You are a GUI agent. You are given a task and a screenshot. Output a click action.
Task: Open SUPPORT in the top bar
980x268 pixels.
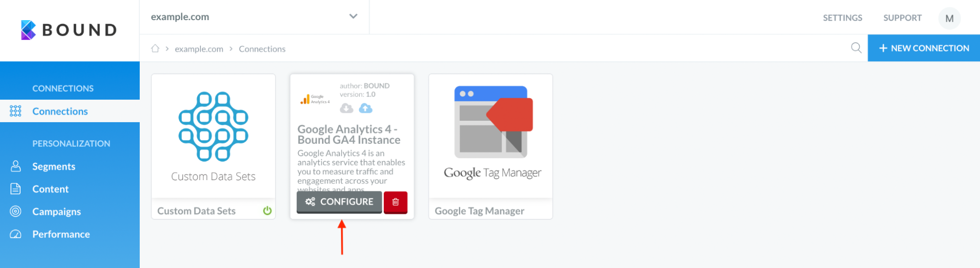(902, 18)
